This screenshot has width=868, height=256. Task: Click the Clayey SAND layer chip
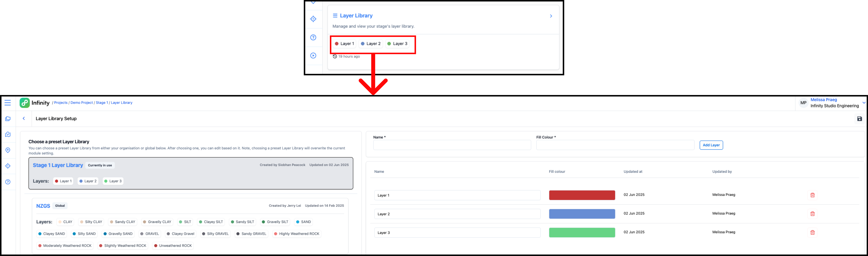(52, 234)
